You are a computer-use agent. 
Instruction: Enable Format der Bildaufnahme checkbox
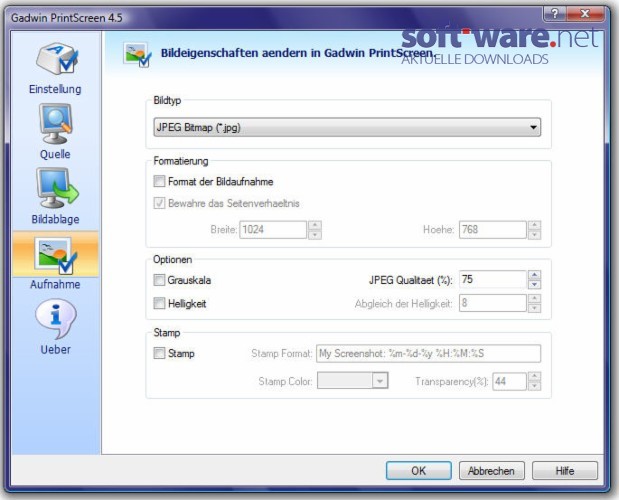(159, 182)
